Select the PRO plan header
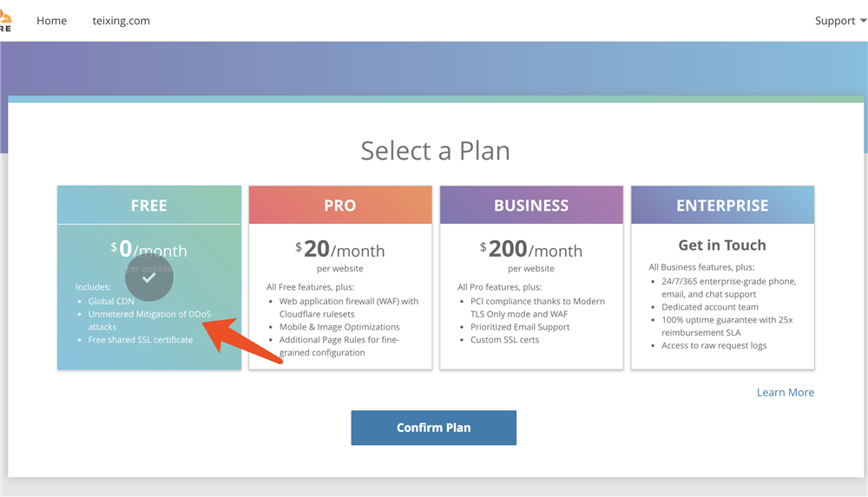 (x=340, y=206)
